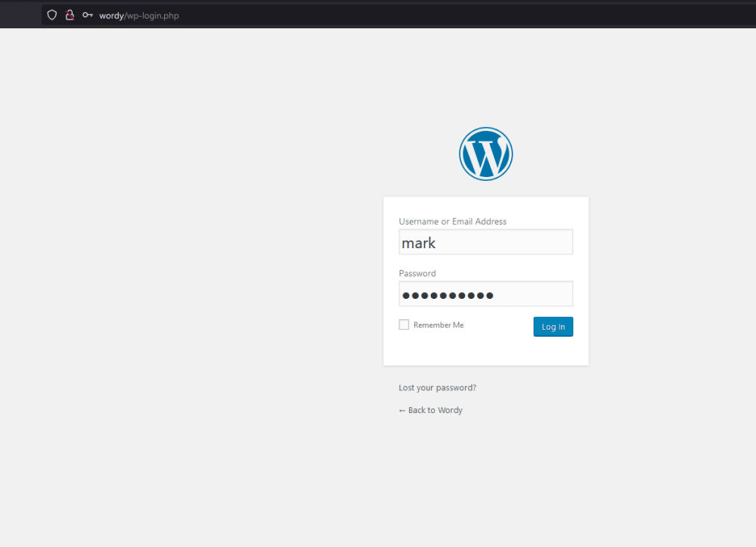The image size is (756, 547).
Task: Enable the Remember Me checkbox
Action: click(x=404, y=325)
